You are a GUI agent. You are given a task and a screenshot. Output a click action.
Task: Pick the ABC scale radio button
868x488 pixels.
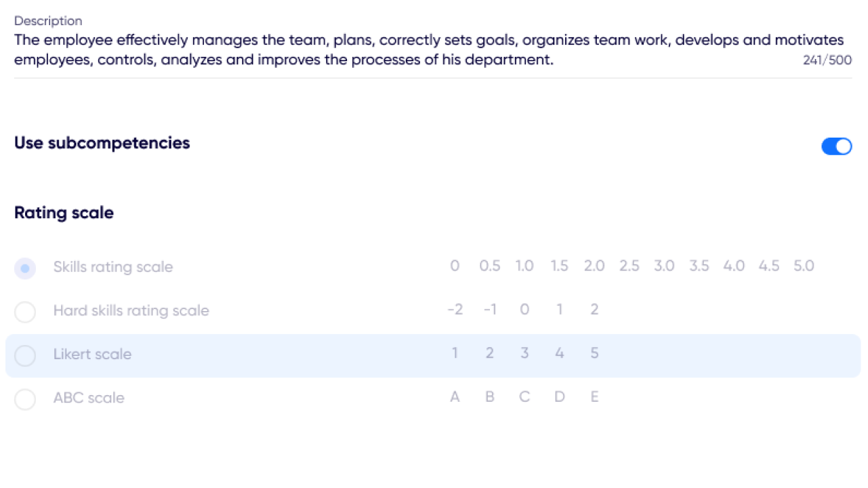click(x=25, y=399)
